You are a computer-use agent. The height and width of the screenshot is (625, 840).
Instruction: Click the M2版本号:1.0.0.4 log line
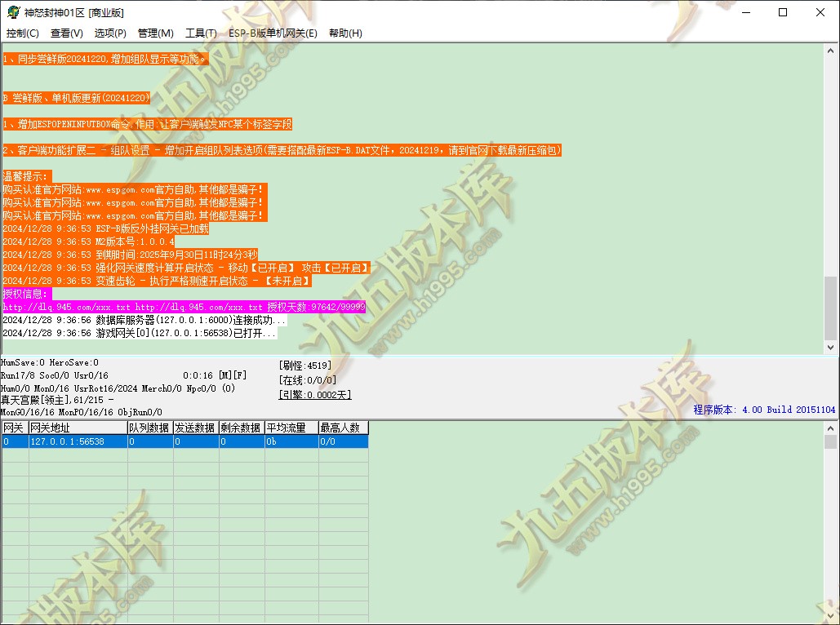click(88, 242)
